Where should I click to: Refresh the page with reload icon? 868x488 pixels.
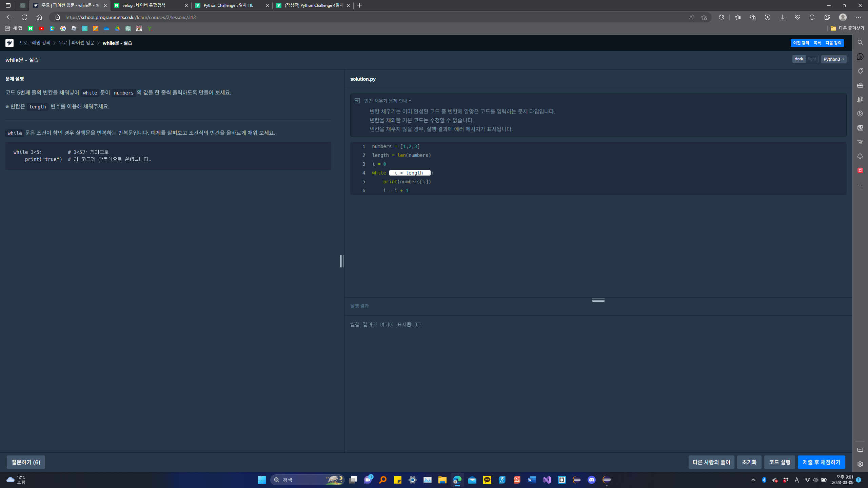(x=24, y=17)
